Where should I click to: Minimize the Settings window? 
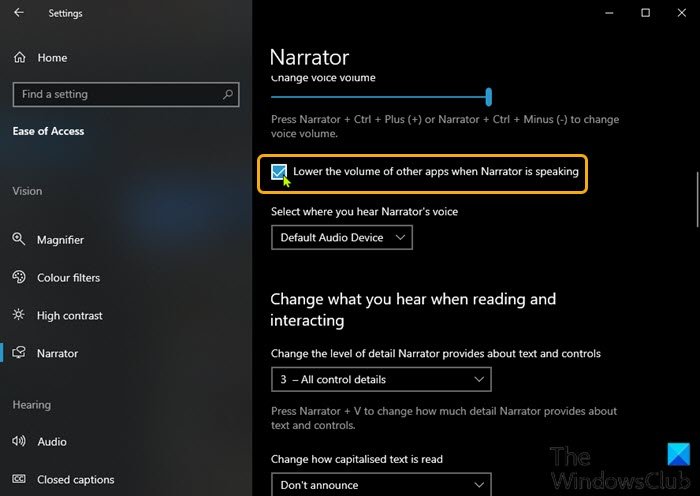[609, 13]
